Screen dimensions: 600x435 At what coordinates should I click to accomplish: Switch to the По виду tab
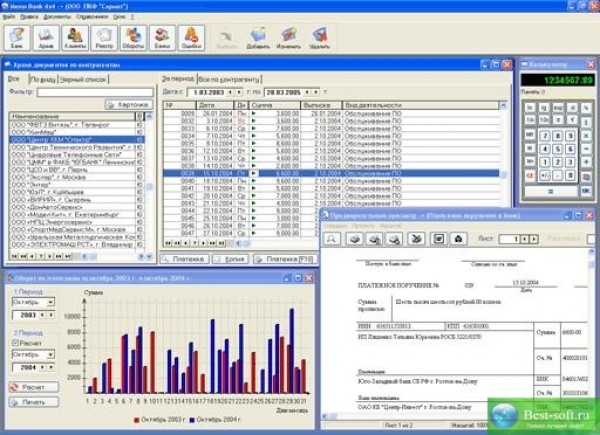click(x=42, y=79)
